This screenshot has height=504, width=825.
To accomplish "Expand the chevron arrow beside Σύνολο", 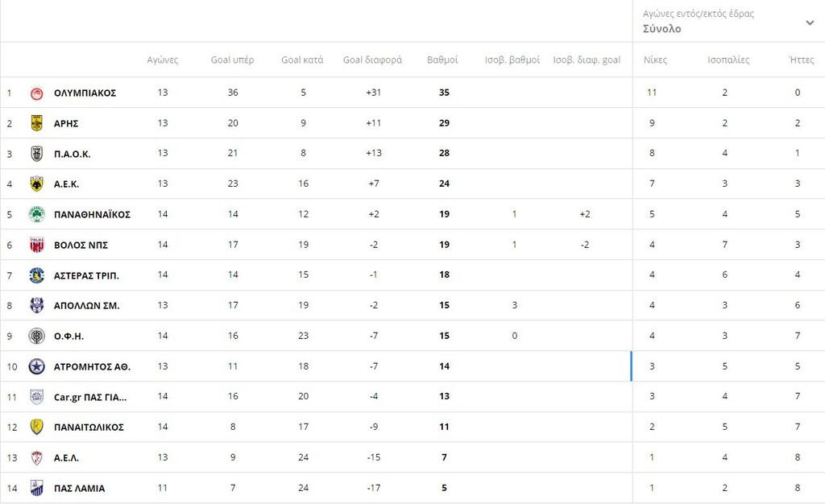I will pyautogui.click(x=810, y=23).
